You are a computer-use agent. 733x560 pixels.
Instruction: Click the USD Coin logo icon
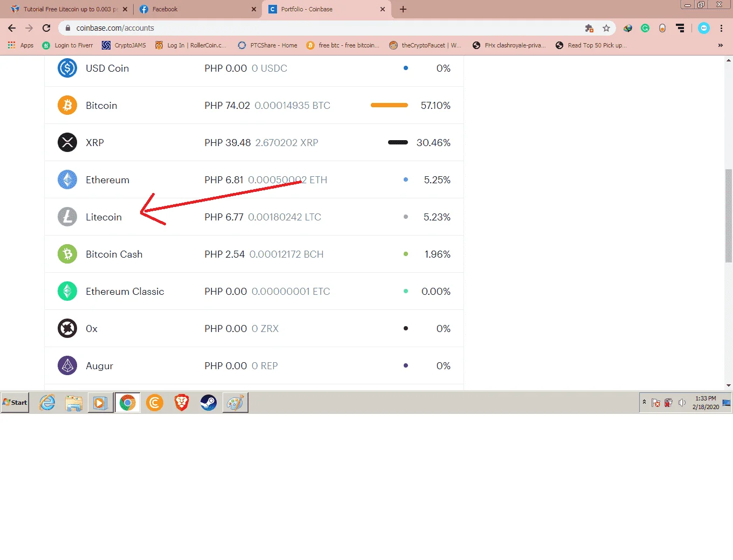point(67,68)
